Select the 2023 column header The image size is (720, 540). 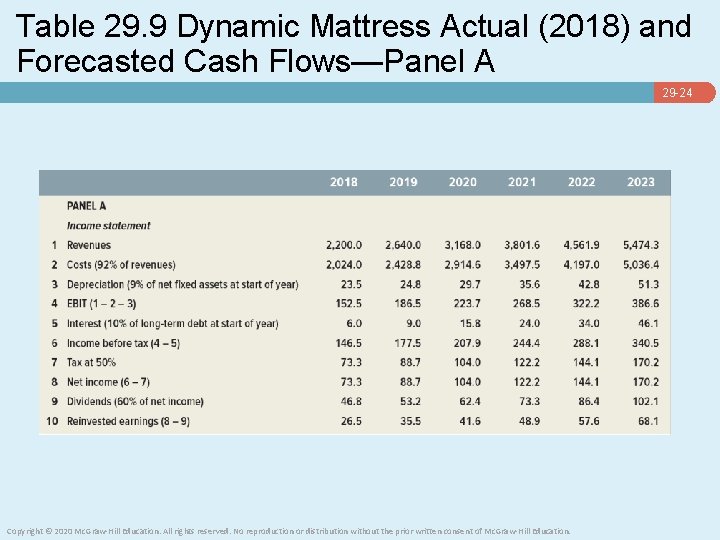[x=641, y=182]
